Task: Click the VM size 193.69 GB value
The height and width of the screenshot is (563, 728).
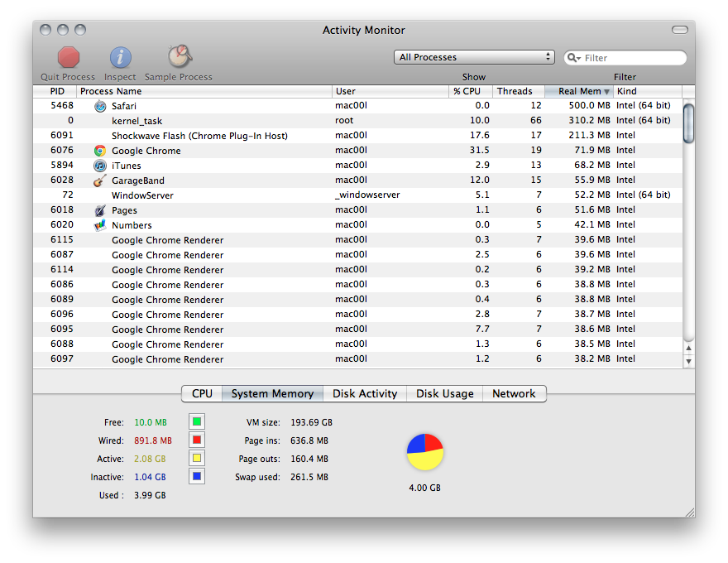Action: [312, 422]
